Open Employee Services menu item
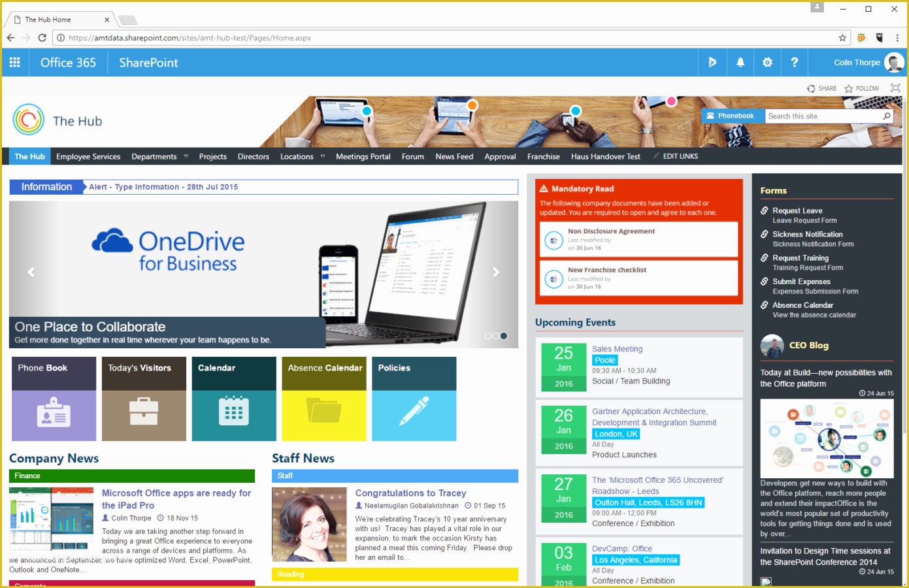The width and height of the screenshot is (909, 588). click(x=88, y=157)
